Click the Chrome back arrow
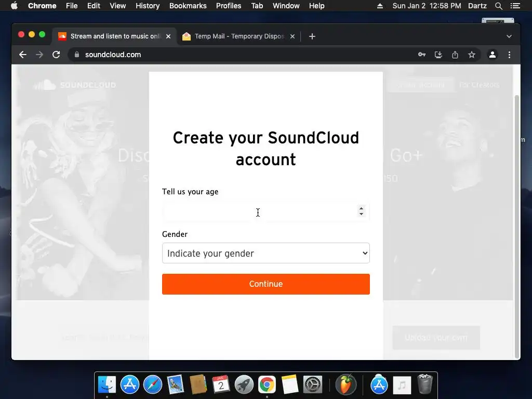This screenshot has width=532, height=399. point(23,55)
